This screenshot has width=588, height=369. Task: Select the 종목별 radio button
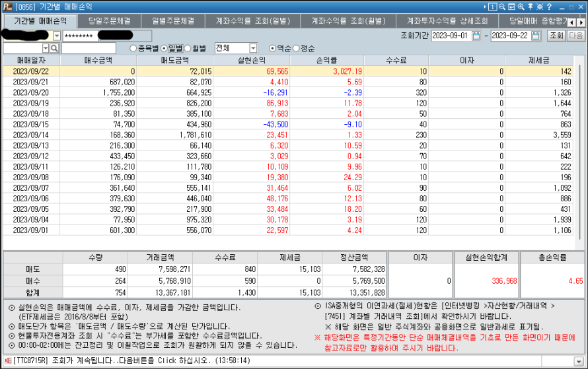coord(133,48)
